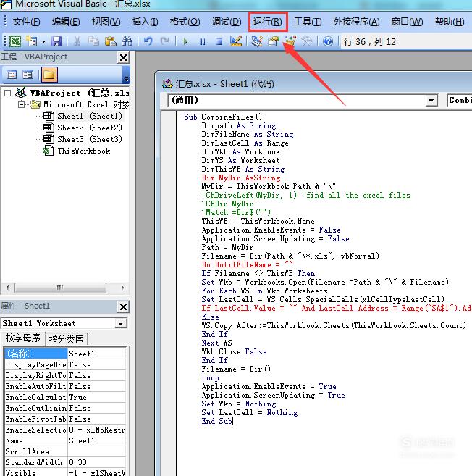Open the Sheet1 Worksheet properties dropdown

pos(121,323)
